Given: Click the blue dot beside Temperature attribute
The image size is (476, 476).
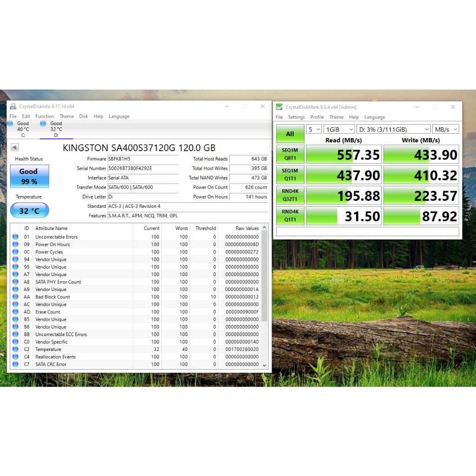Looking at the screenshot, I should tap(15, 349).
